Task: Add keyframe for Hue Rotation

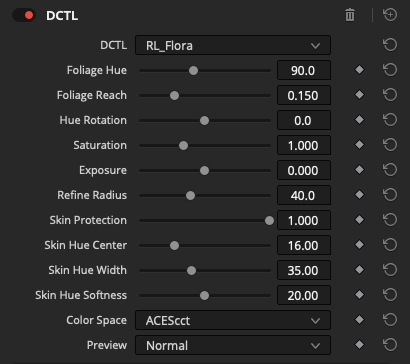Action: tap(359, 120)
